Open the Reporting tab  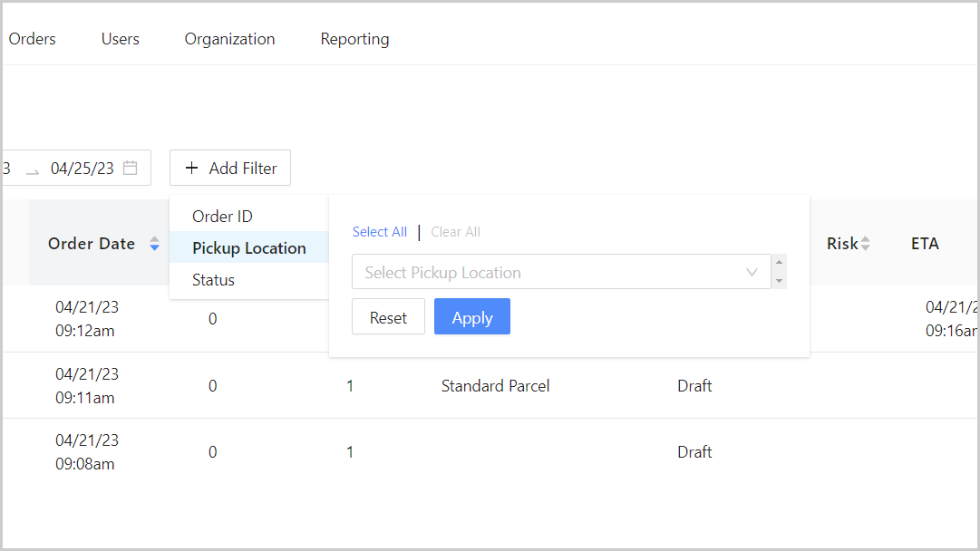(354, 39)
